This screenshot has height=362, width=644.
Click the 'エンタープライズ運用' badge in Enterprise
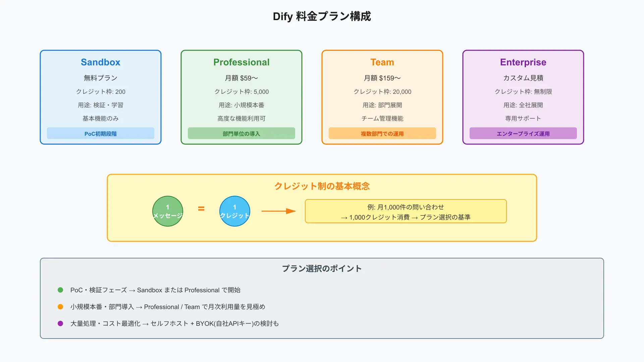tap(523, 133)
